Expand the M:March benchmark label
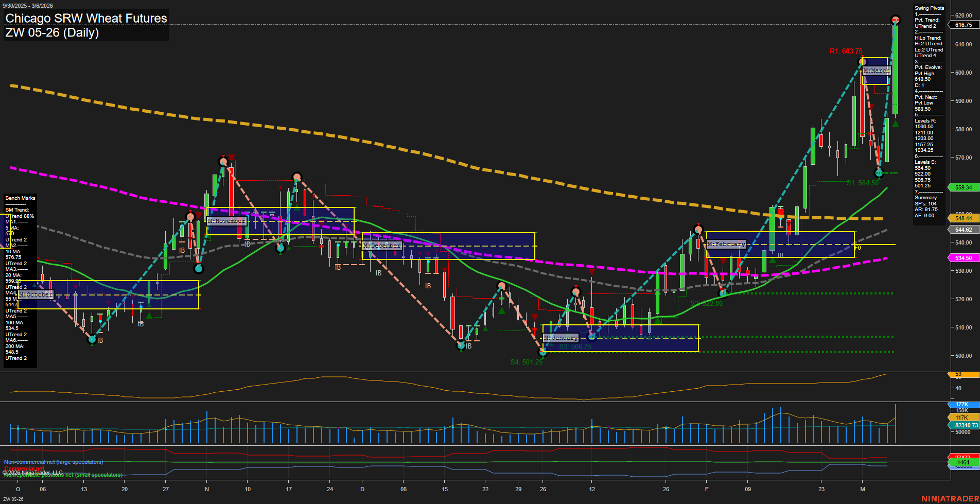980x504 pixels. click(x=876, y=71)
